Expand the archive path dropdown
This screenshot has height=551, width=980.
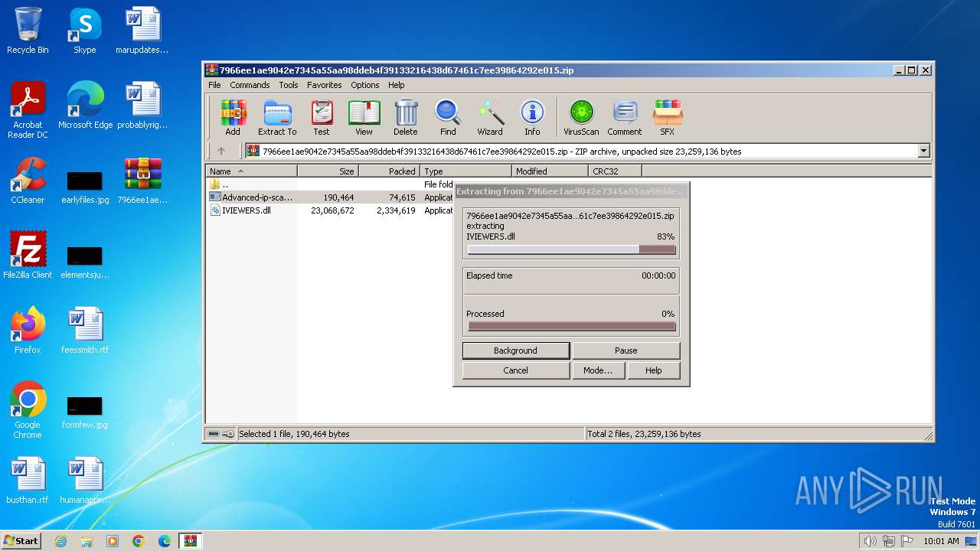click(x=923, y=151)
